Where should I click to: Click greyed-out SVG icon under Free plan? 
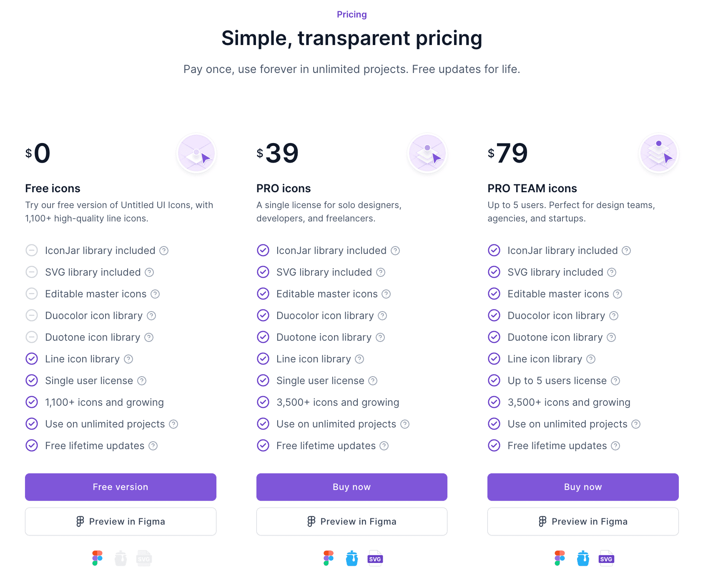[x=144, y=558]
